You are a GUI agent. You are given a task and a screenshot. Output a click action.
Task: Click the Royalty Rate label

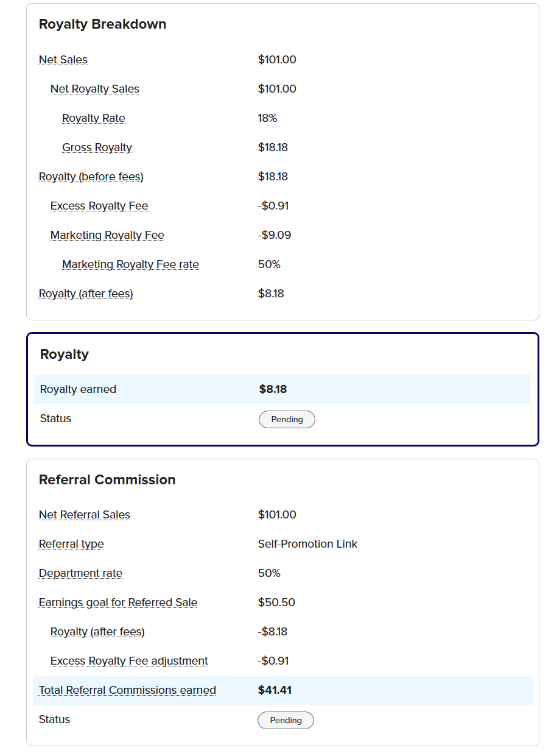94,118
